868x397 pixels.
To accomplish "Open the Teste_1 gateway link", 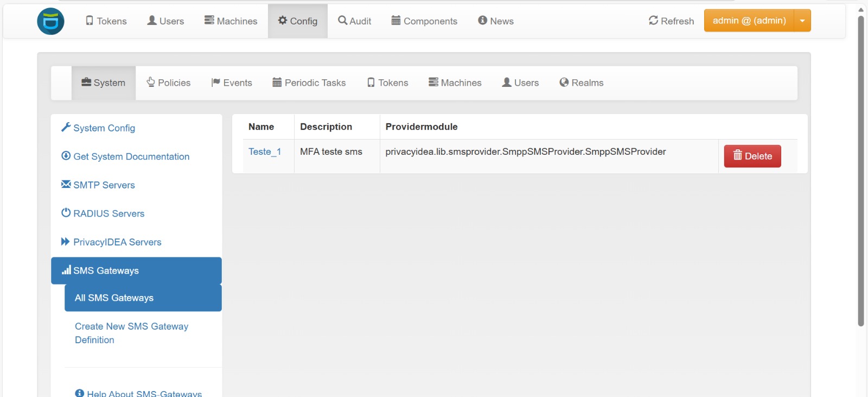I will point(265,152).
